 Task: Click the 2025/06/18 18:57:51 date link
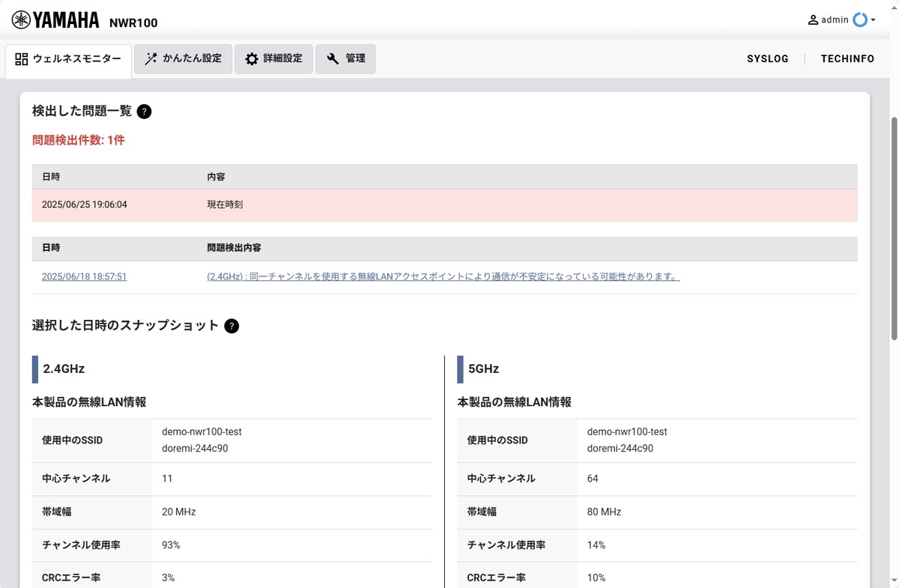pos(85,276)
